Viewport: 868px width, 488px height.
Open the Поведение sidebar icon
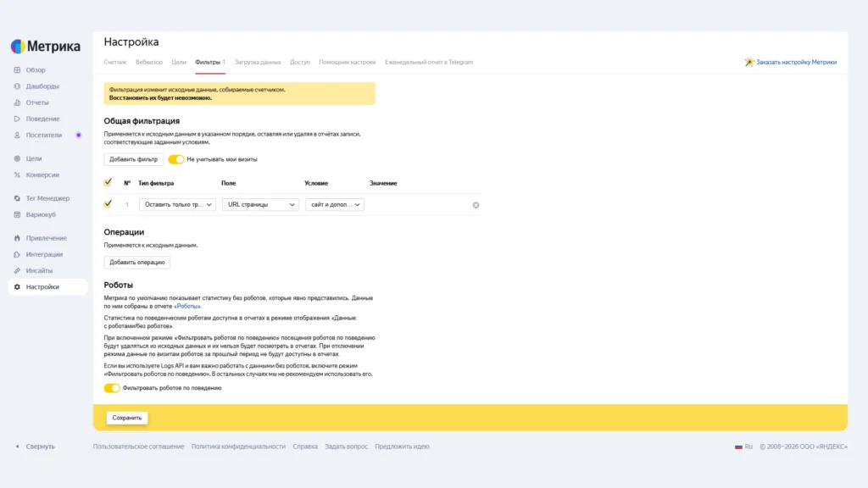tap(17, 119)
